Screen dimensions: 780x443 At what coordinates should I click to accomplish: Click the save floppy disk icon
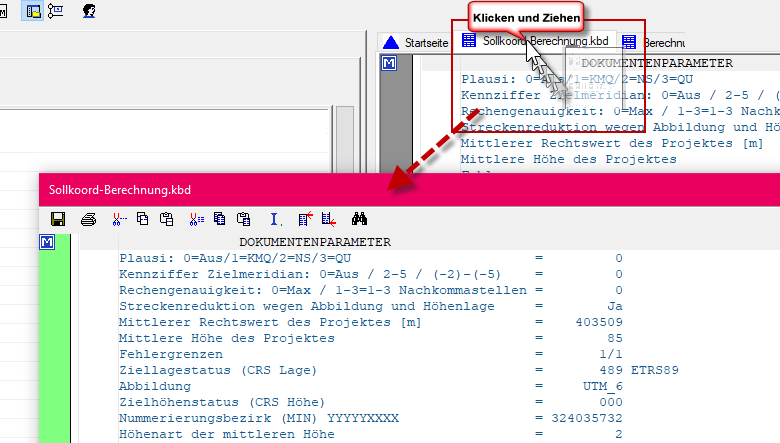(x=58, y=218)
